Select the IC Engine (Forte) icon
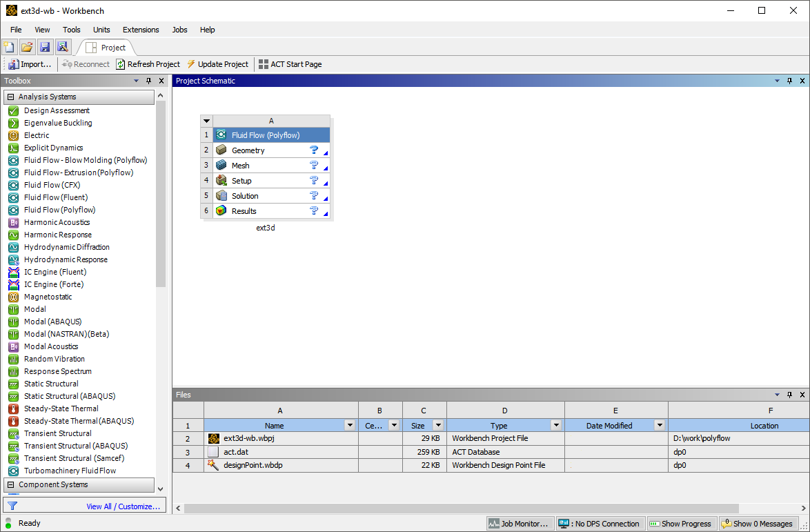Viewport: 810px width, 532px height. [x=14, y=284]
